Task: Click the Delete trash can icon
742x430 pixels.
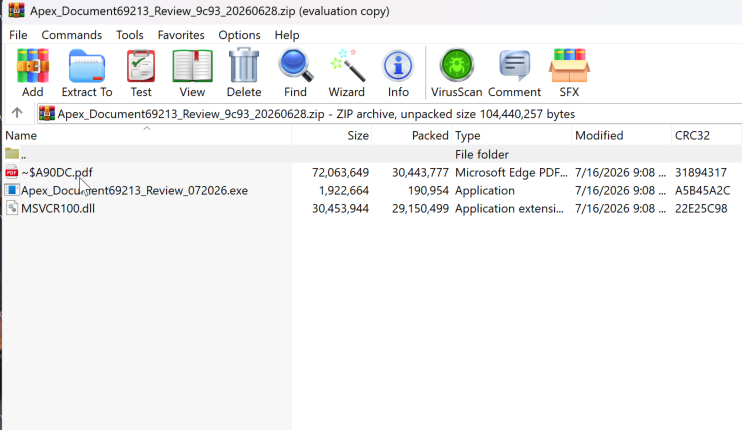Action: point(244,66)
